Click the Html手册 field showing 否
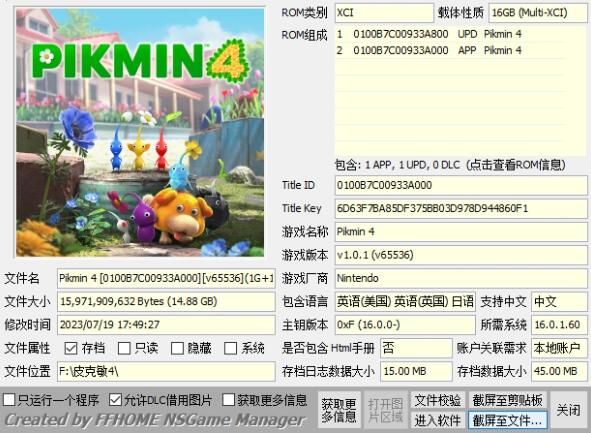Image resolution: width=591 pixels, height=433 pixels. point(416,348)
